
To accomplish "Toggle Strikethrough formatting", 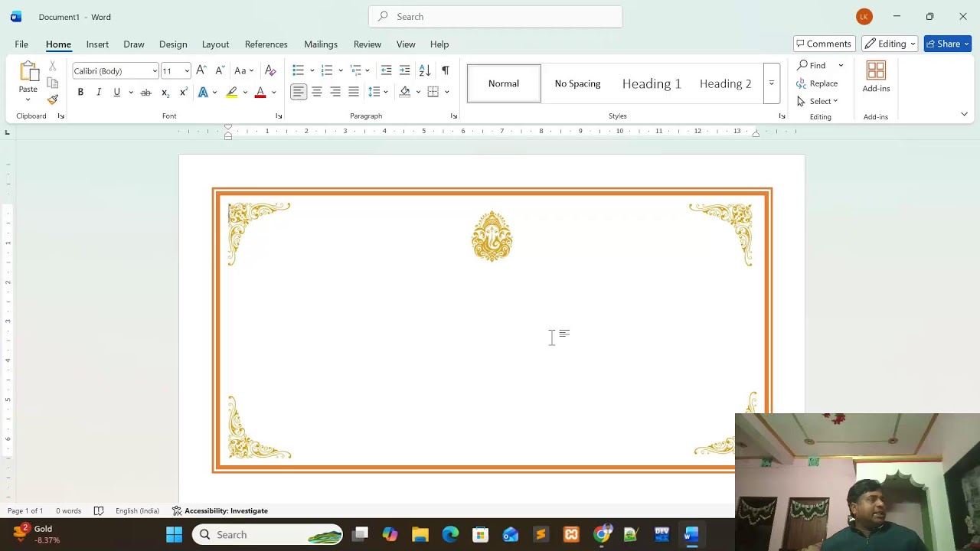I will pos(145,92).
